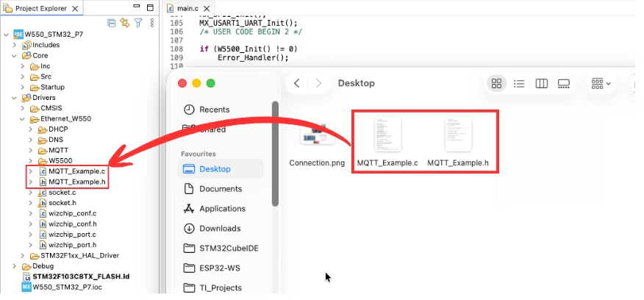
Task: Select MQTT_Example.c file in Finder
Action: pos(387,142)
